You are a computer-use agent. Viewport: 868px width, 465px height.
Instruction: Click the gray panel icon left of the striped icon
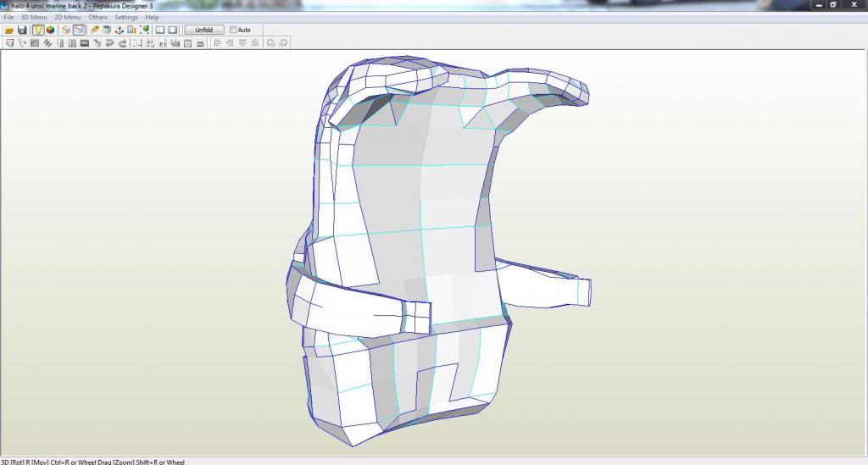click(x=34, y=43)
